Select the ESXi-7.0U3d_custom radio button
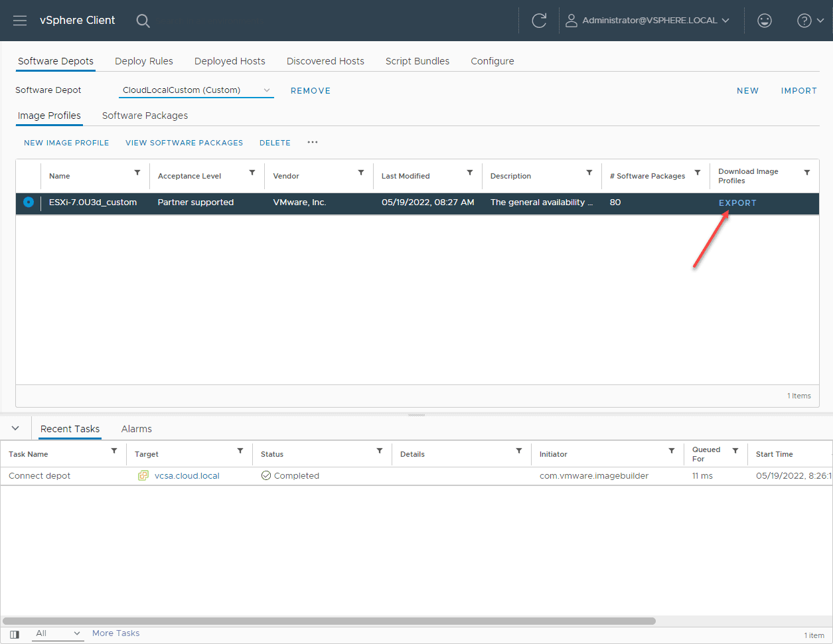The height and width of the screenshot is (644, 833). coord(29,202)
